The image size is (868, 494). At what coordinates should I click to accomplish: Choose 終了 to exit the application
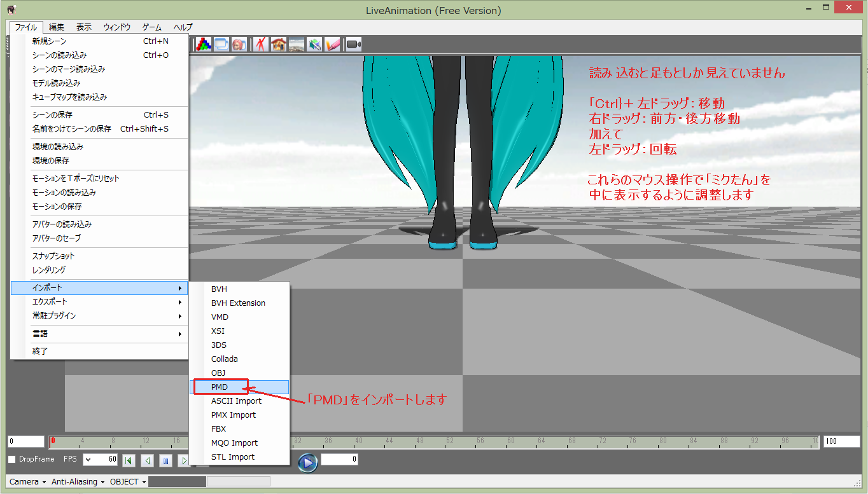[x=99, y=352]
